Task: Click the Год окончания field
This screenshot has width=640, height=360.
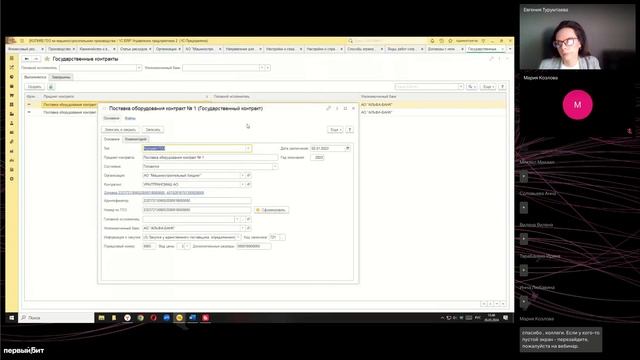Action: coord(317,157)
